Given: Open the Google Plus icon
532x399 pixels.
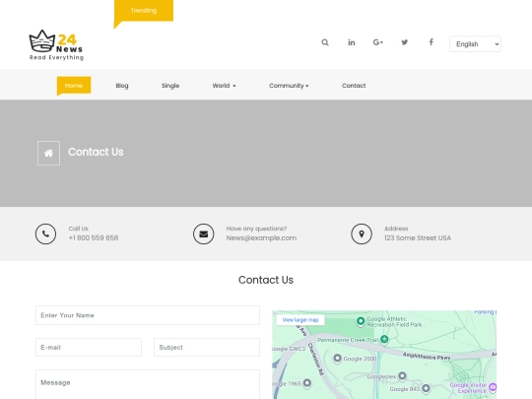Looking at the screenshot, I should 378,42.
